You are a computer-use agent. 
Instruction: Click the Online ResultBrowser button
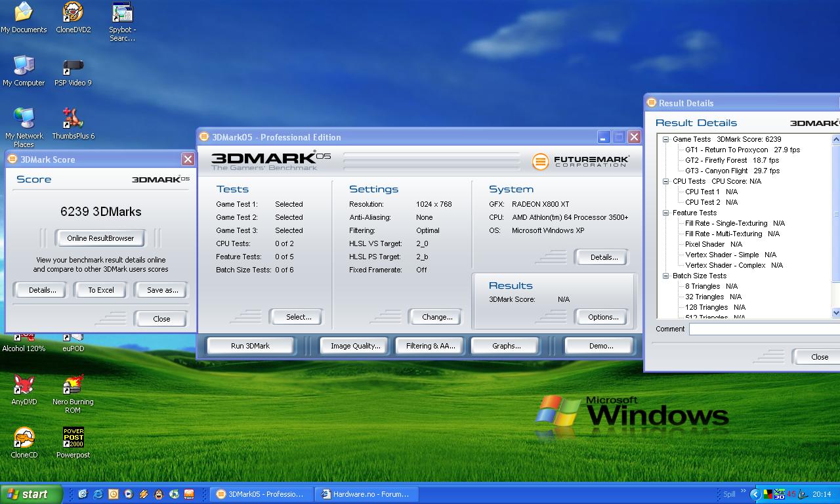coord(100,238)
